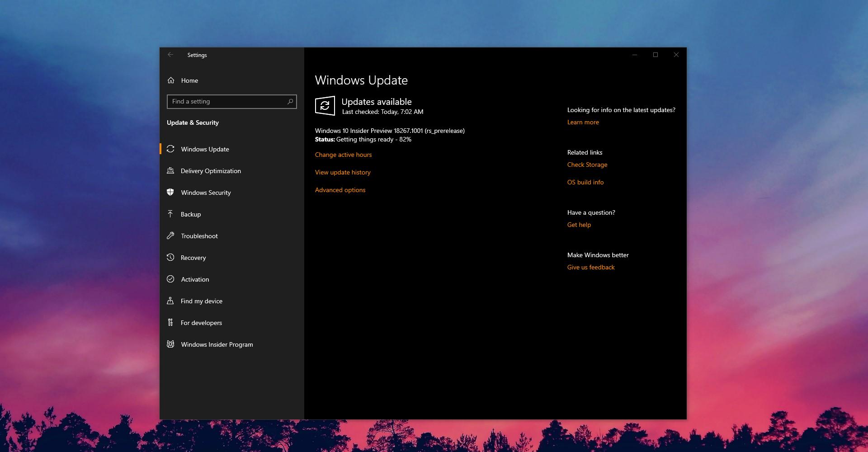Close the Settings window

[x=676, y=55]
